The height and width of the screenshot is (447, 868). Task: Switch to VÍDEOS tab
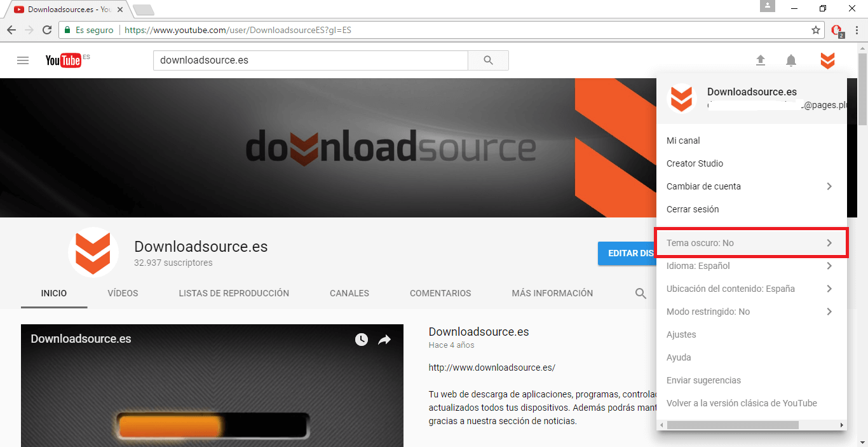pos(123,293)
